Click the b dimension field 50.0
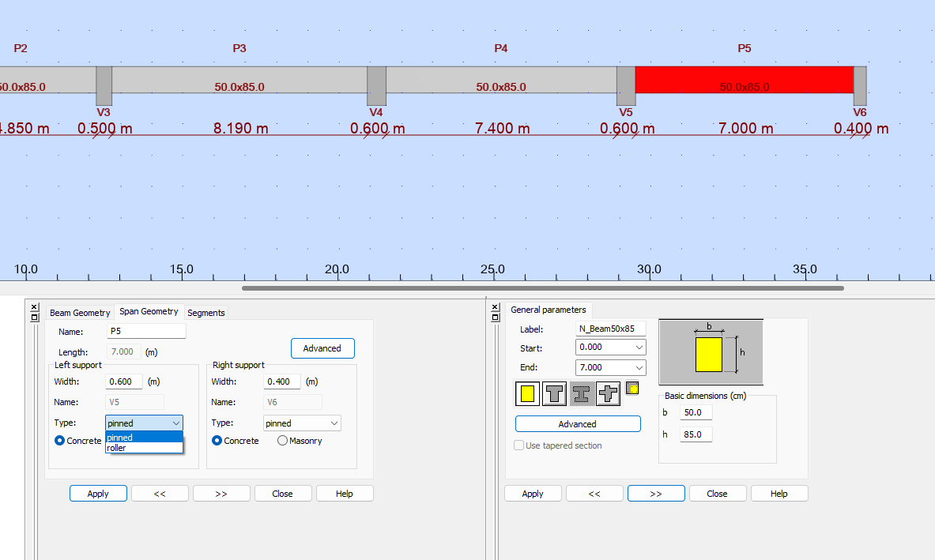Screen dimensions: 935x560 696,412
